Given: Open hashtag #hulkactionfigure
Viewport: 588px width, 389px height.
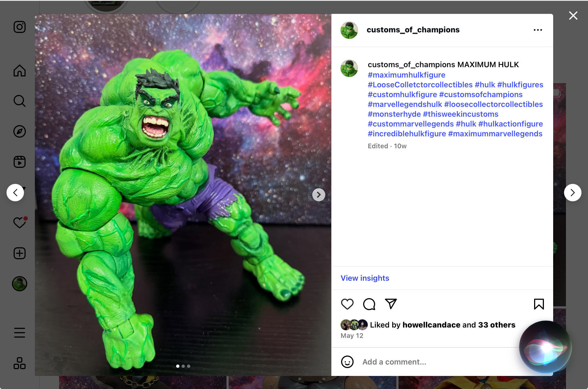Looking at the screenshot, I should tap(510, 124).
